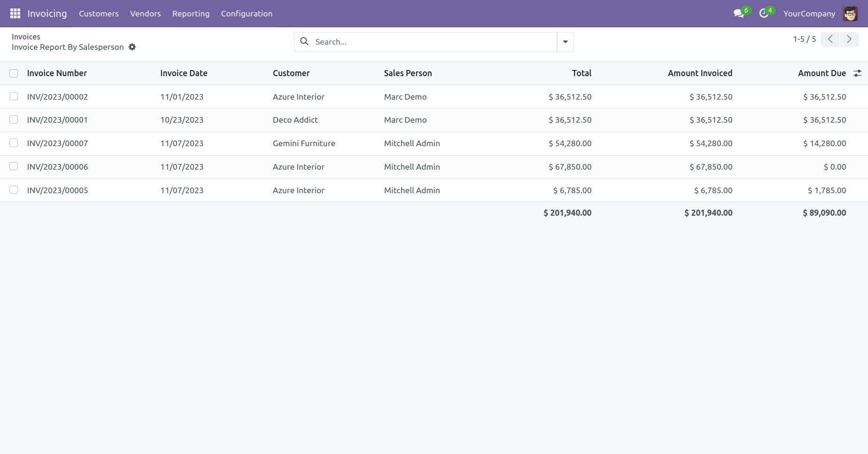868x454 pixels.
Task: Click the search magnifier icon
Action: [x=304, y=41]
